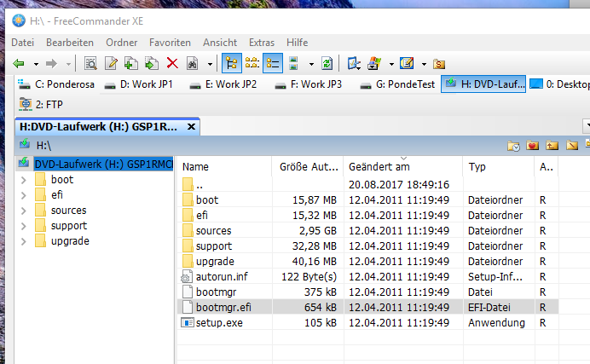Open the Bearbeiten menu
Image resolution: width=590 pixels, height=364 pixels.
point(70,43)
